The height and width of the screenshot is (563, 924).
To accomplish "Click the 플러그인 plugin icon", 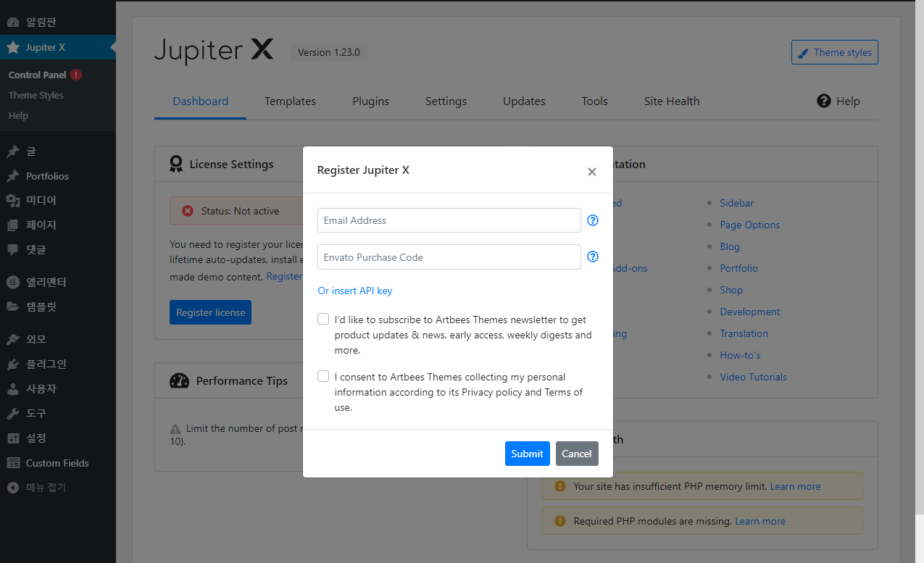I will point(13,364).
